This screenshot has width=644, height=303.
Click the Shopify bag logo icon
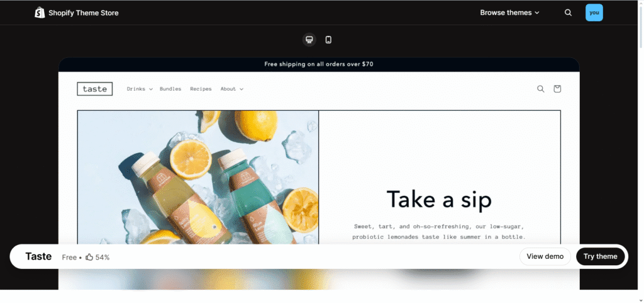point(40,13)
